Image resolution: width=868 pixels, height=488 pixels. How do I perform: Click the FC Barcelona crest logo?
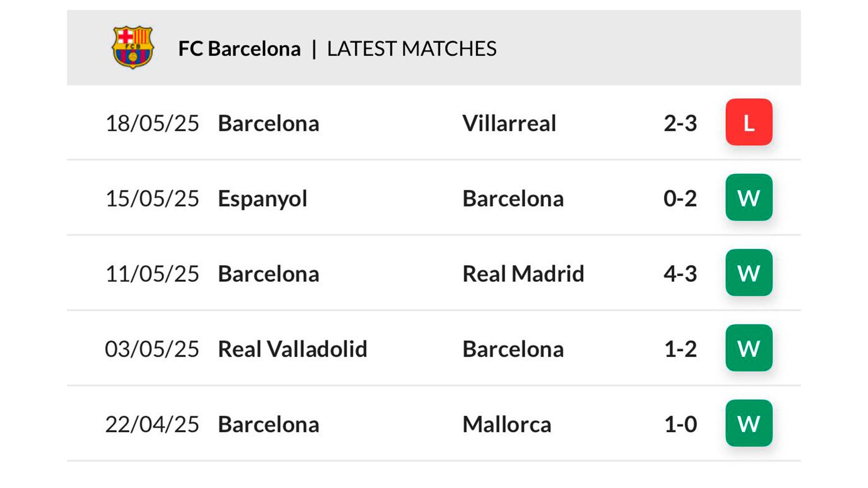132,47
